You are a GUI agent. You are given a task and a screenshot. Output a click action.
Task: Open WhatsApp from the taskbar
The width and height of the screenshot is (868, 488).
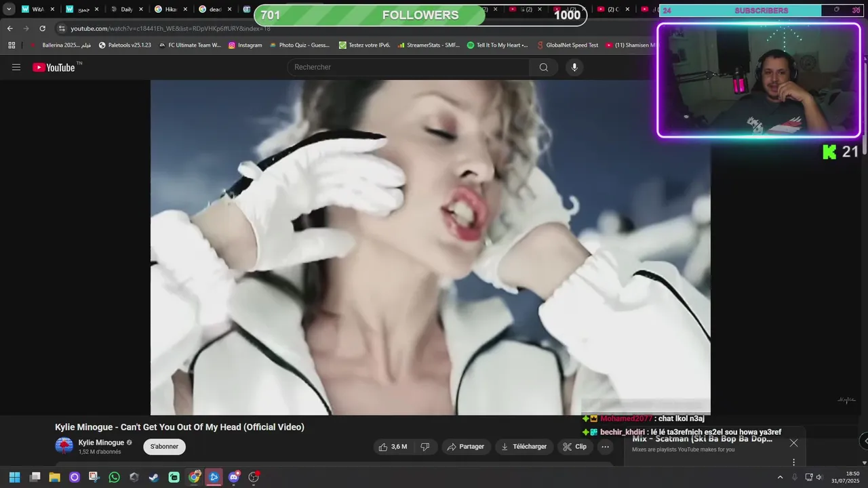tap(114, 477)
